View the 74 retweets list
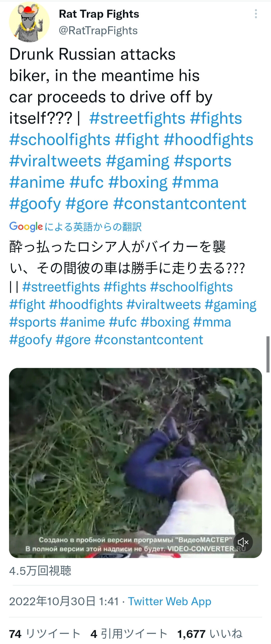This screenshot has height=644, width=271. pyautogui.click(x=45, y=634)
